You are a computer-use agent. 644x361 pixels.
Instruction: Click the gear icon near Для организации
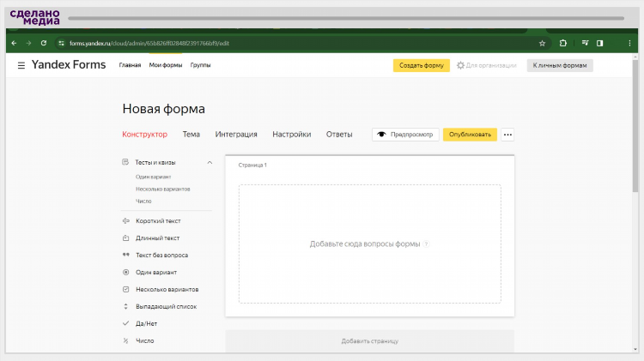pos(460,65)
